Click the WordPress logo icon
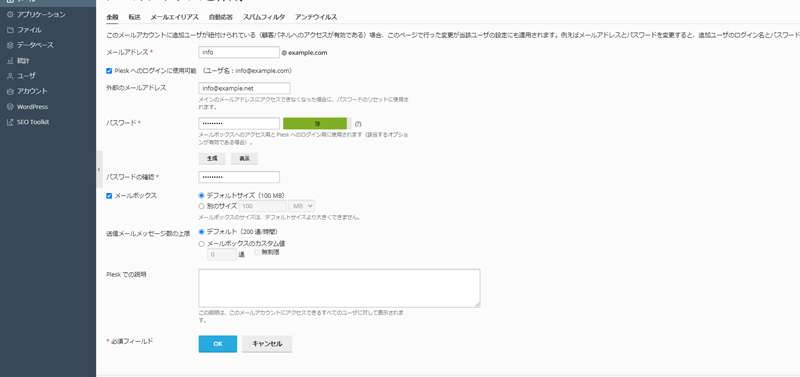800x377 pixels. pyautogui.click(x=10, y=107)
